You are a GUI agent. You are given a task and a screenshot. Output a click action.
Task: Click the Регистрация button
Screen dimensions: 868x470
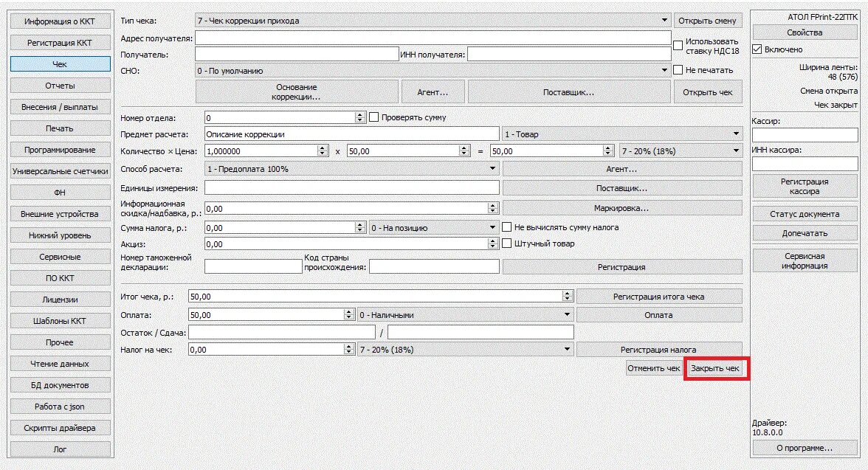pyautogui.click(x=622, y=267)
